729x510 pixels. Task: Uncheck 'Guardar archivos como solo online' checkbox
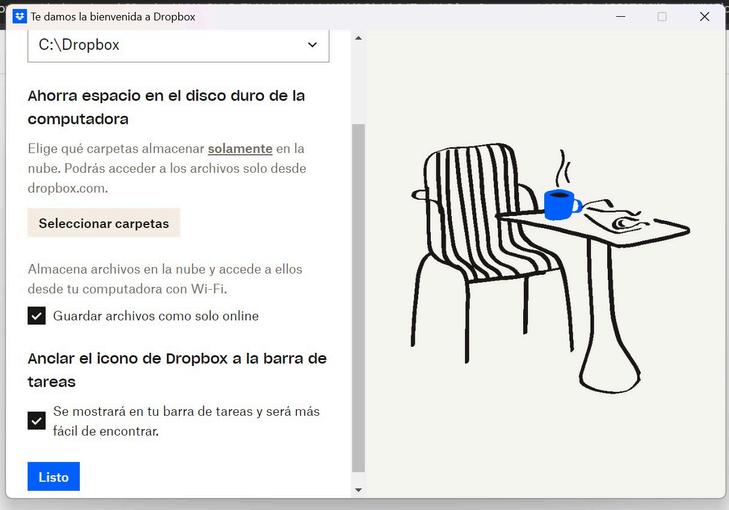click(x=37, y=316)
